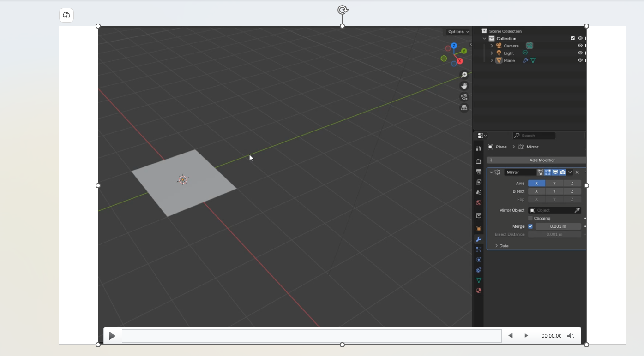
Task: Open the Material properties tab
Action: pos(479,291)
